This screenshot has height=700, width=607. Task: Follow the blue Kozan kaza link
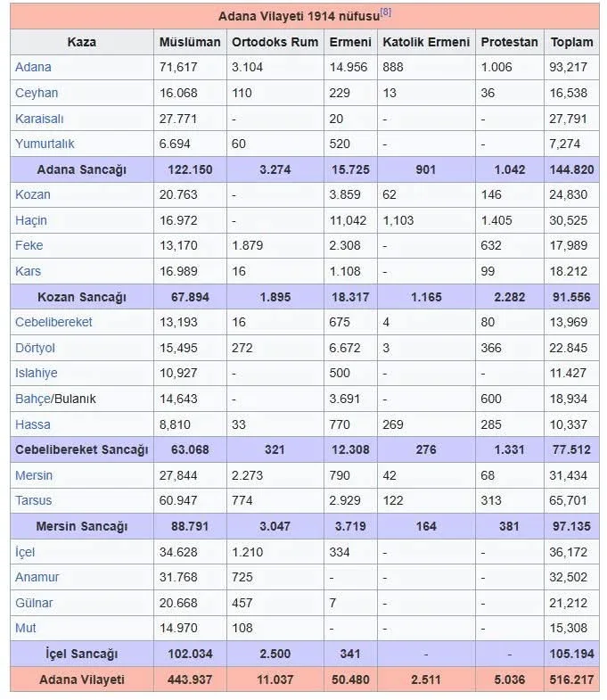click(x=32, y=194)
